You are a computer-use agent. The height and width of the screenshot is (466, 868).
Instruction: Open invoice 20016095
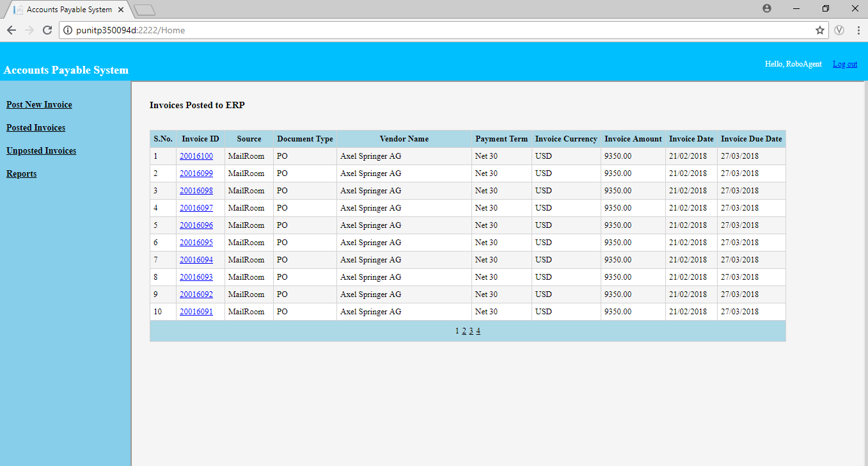[x=196, y=243]
